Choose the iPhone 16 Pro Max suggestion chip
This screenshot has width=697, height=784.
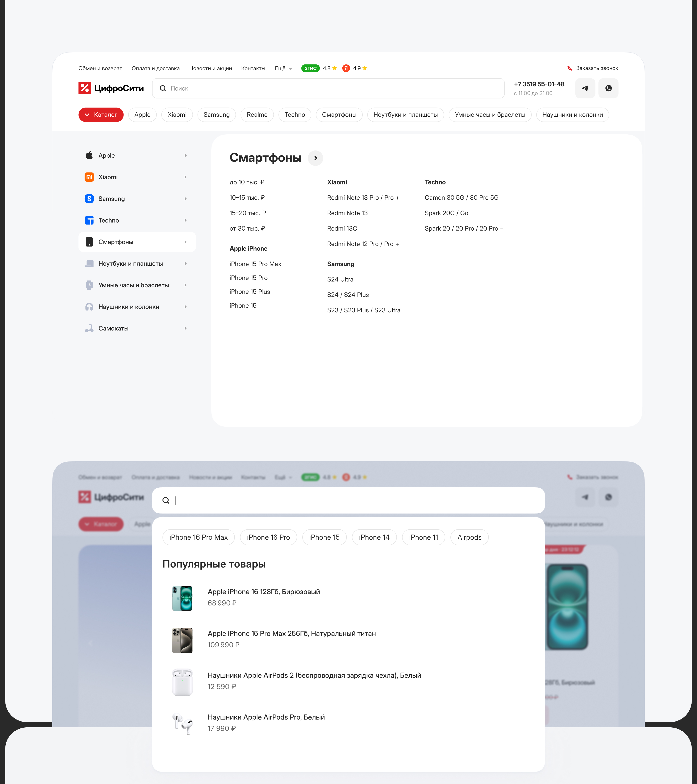click(x=198, y=537)
